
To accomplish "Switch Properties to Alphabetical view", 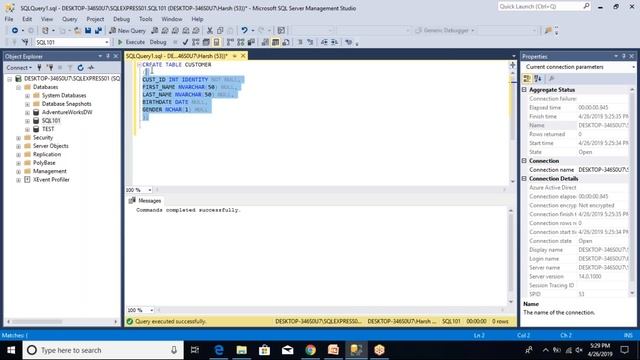I will pos(538,78).
